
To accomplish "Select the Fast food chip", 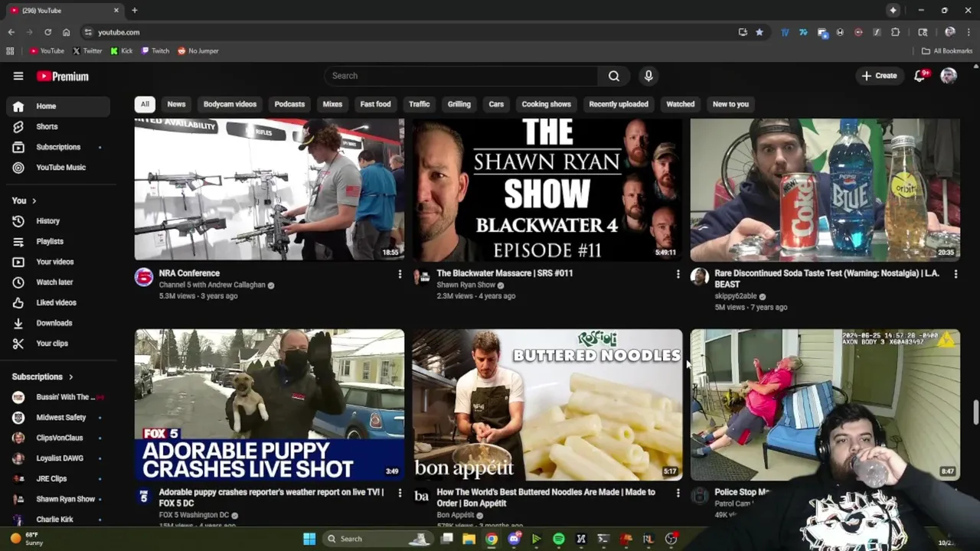I will tap(375, 104).
